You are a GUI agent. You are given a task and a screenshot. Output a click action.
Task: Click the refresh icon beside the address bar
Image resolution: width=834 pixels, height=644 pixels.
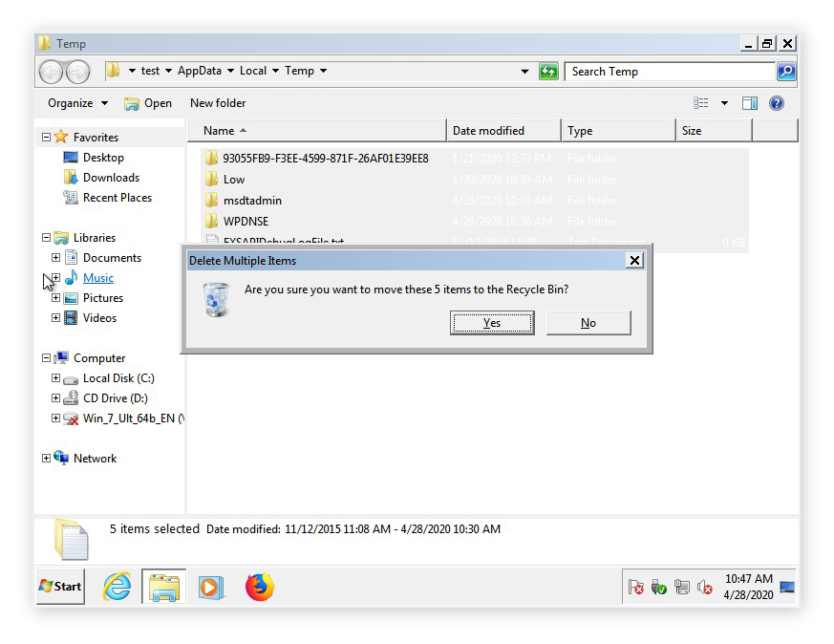[x=548, y=71]
